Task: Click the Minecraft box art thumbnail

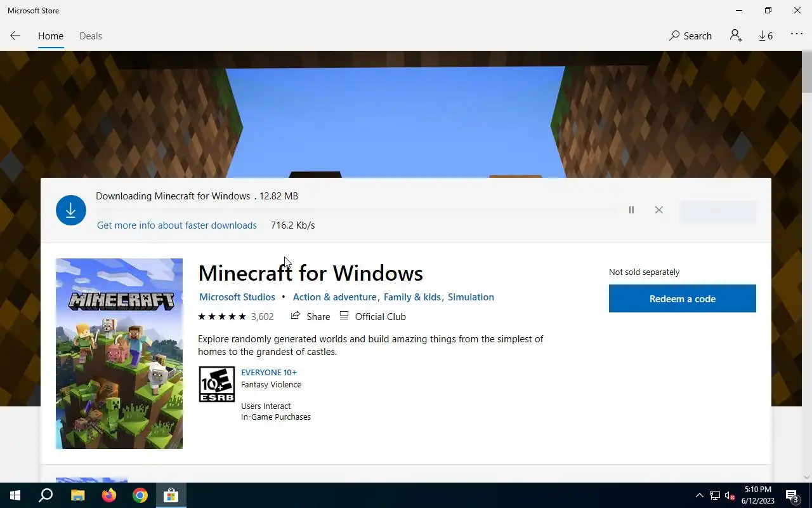Action: point(119,354)
